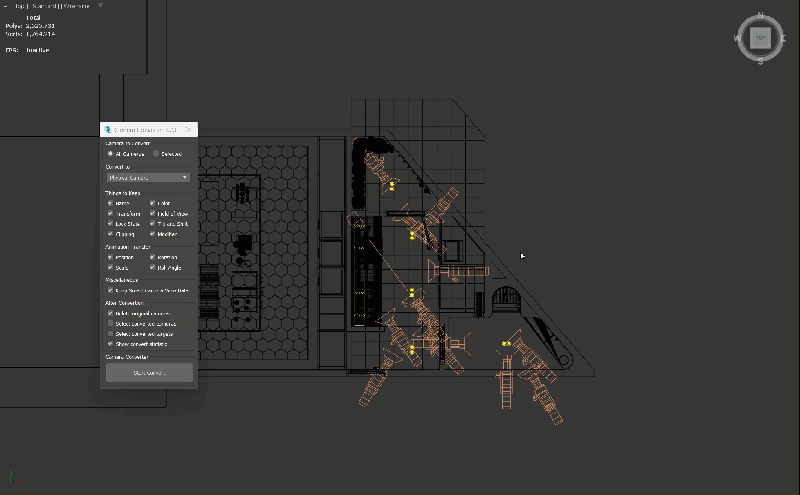Open the Wireframe display mode menu
Image resolution: width=800 pixels, height=495 pixels.
(77, 6)
